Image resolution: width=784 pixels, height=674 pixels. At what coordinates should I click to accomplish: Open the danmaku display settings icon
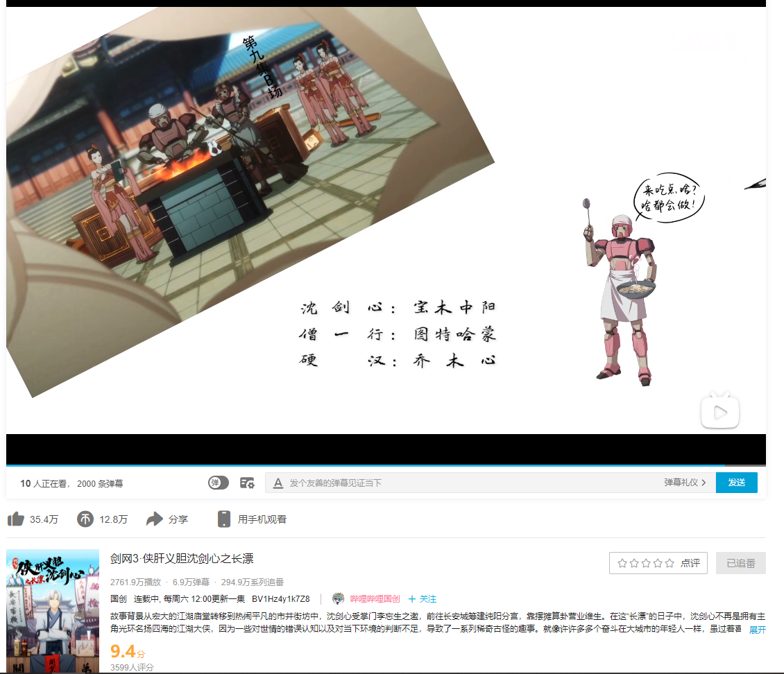tap(247, 483)
